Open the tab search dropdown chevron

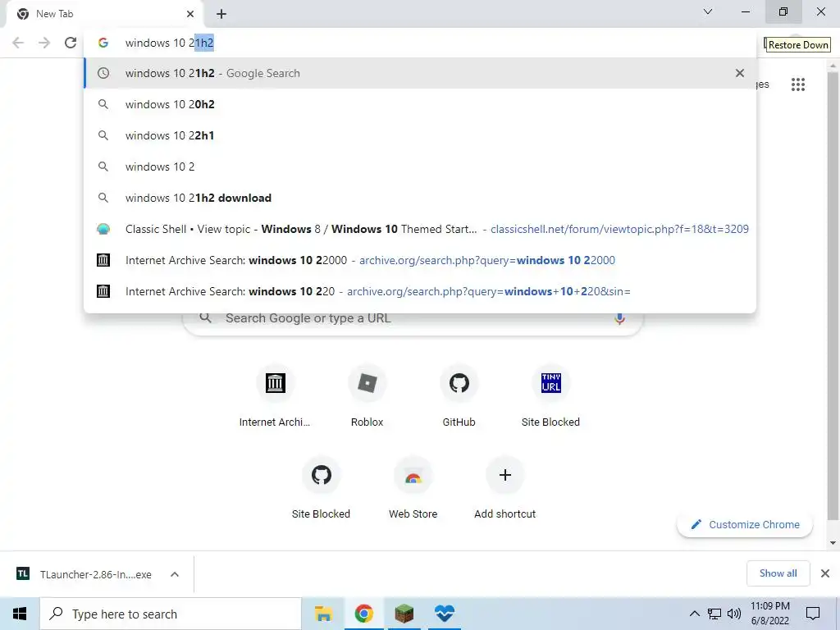coord(708,11)
